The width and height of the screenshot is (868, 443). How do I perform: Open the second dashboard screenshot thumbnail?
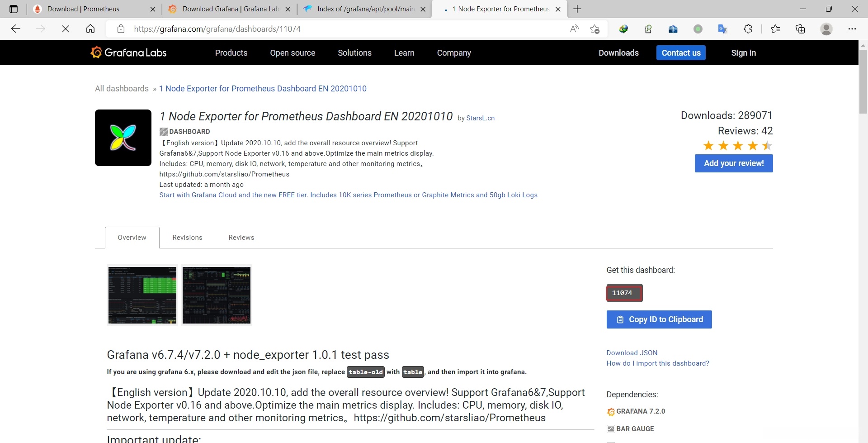217,295
